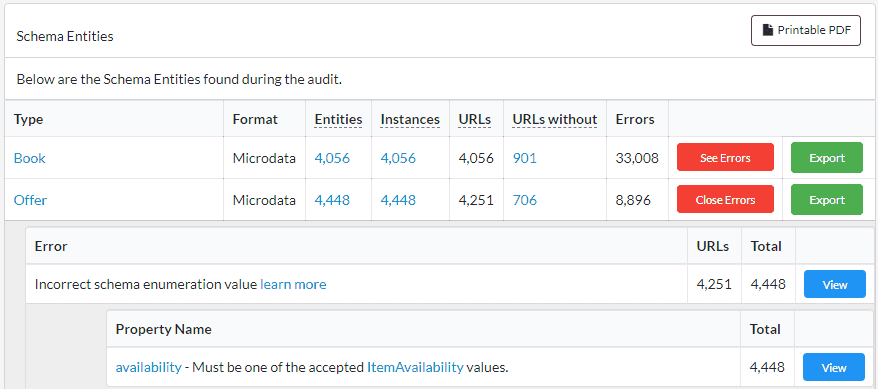View the availability property errors
This screenshot has height=389, width=878.
pyautogui.click(x=834, y=368)
